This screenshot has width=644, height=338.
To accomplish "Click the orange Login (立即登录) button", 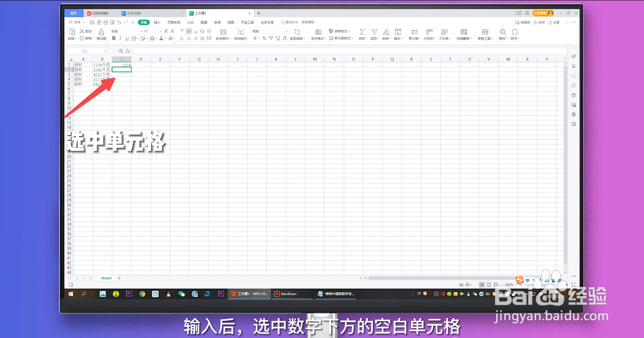I will pos(543,13).
